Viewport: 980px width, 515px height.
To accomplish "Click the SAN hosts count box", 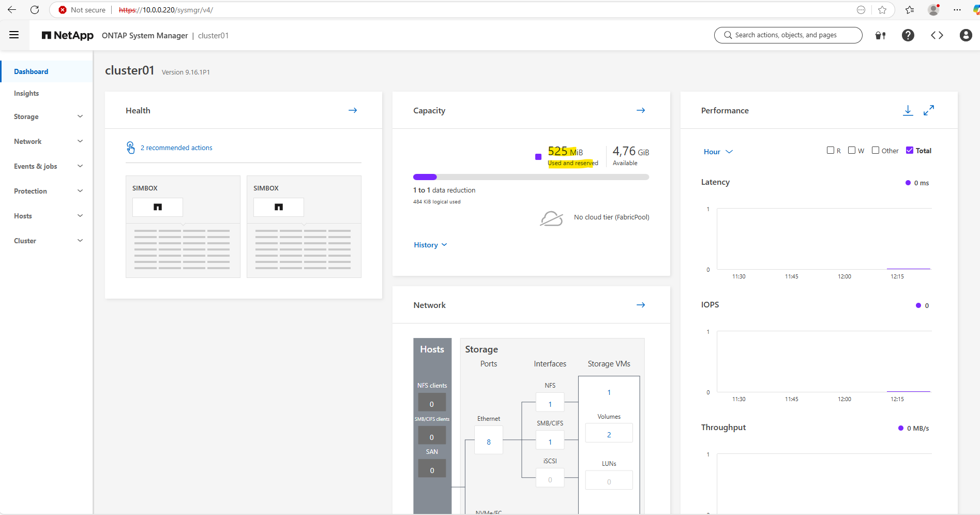I will pyautogui.click(x=432, y=468).
